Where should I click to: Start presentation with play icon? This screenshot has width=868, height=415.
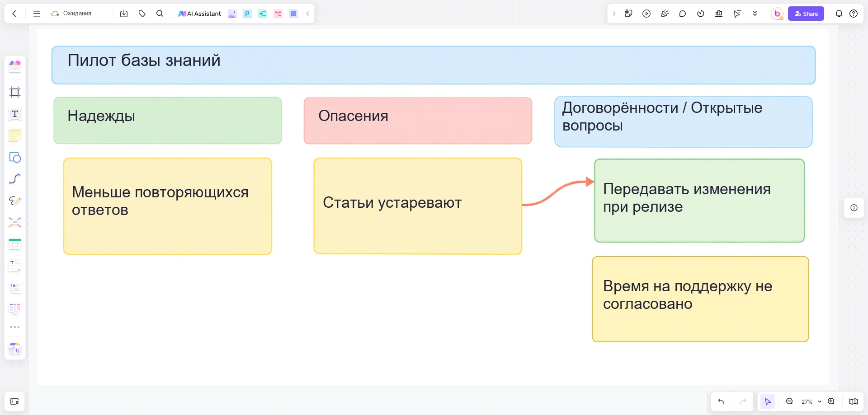[x=646, y=14]
